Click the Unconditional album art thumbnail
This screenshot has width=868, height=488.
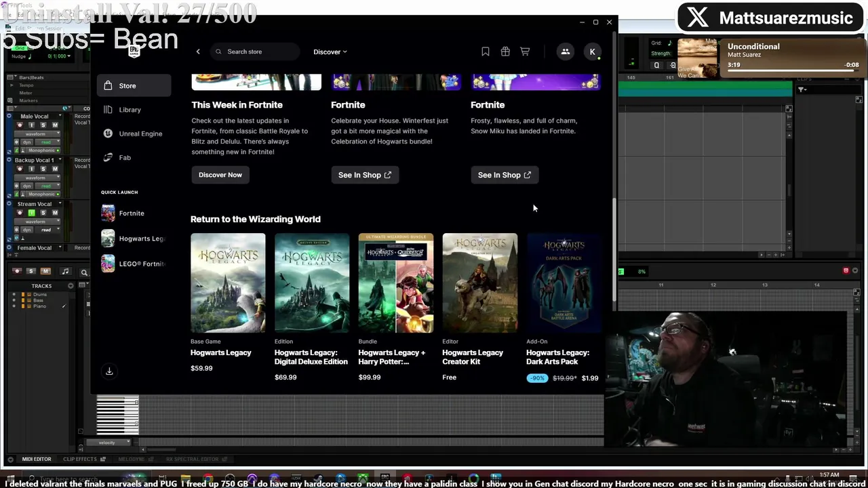click(698, 58)
